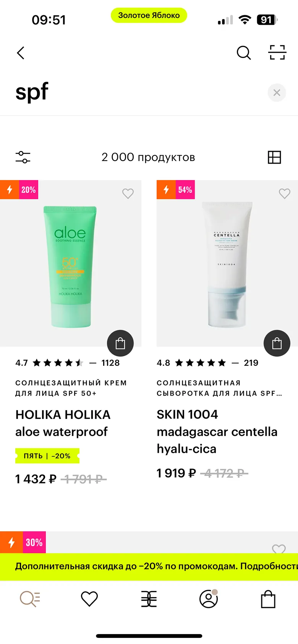Open the shopping bag tab
The width and height of the screenshot is (298, 644).
[x=268, y=599]
